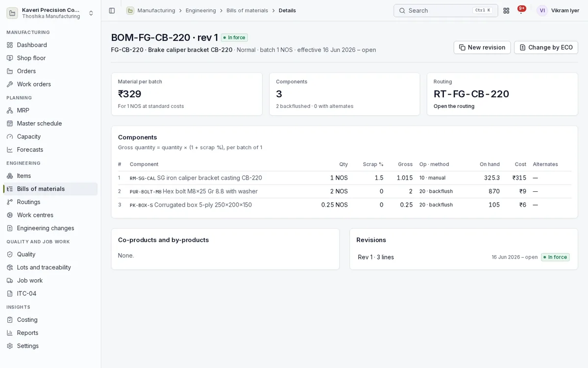Click component code PUR-BOLT-M8

point(146,191)
